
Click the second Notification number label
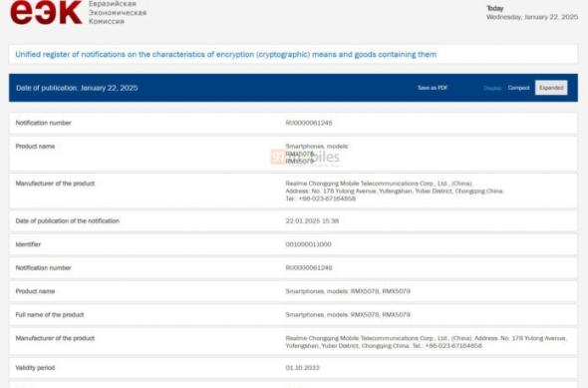pos(43,268)
